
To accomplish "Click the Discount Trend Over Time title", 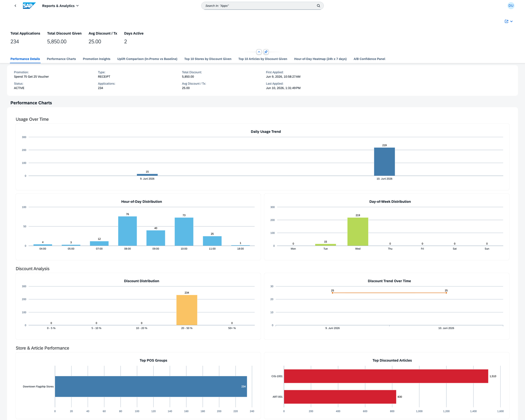I will (389, 281).
